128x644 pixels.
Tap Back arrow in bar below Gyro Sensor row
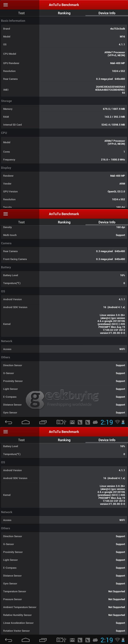[8, 422]
